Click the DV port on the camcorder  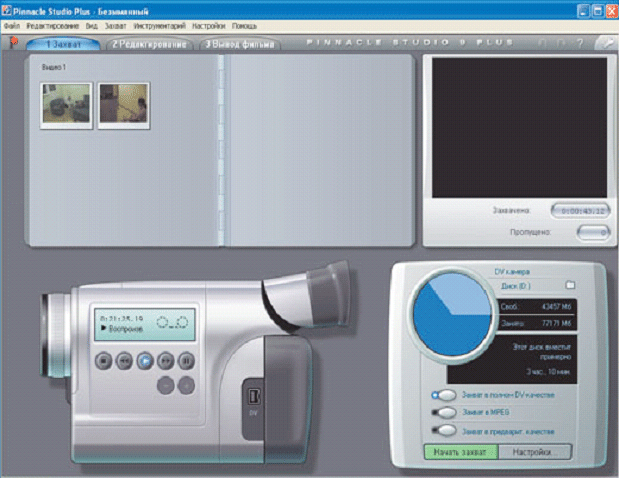[253, 397]
